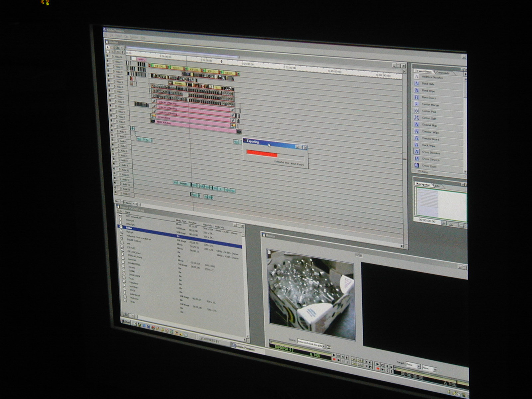Screen dimensions: 532x399
Task: Mute the Audio 12 track speaker toggle
Action: coord(115,178)
